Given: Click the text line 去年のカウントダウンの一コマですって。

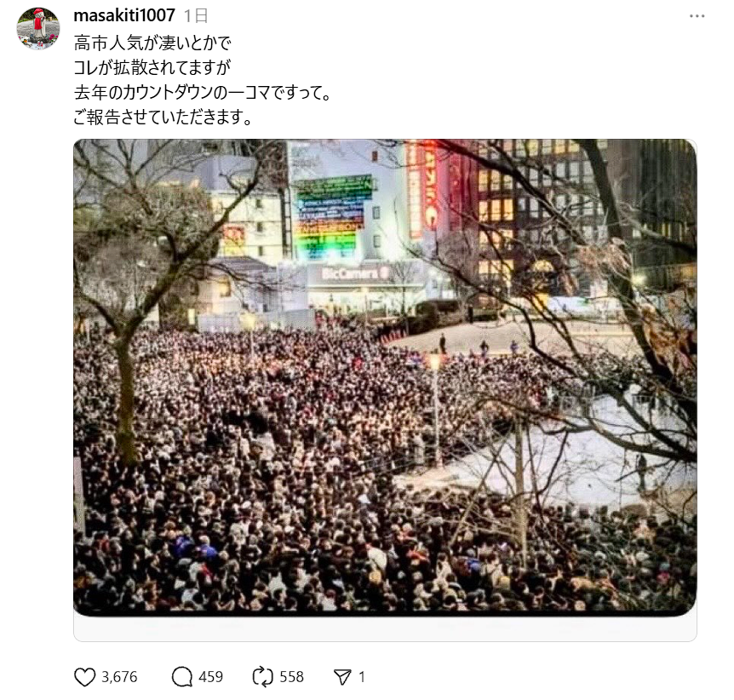Looking at the screenshot, I should pyautogui.click(x=203, y=92).
